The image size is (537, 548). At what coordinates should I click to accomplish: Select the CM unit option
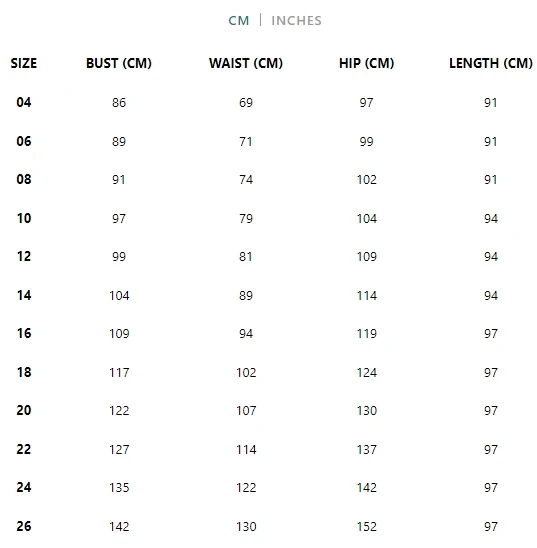239,21
